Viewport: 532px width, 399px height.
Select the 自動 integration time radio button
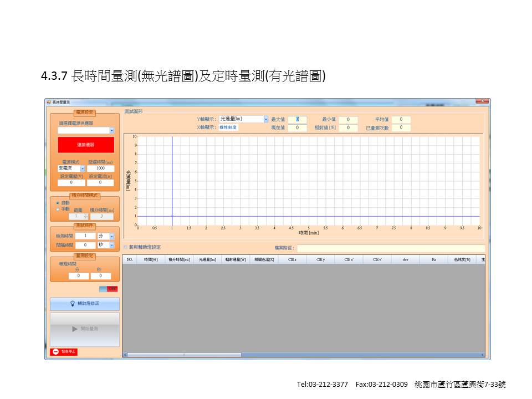point(58,203)
